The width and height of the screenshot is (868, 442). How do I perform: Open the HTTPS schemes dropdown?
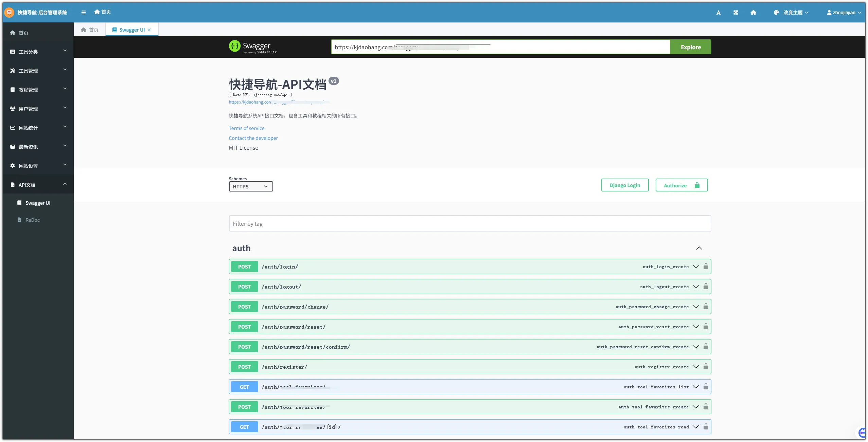click(251, 186)
